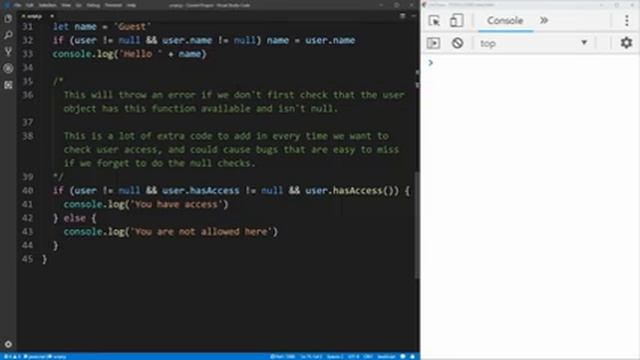Open the Debug menu in VS Code
Image resolution: width=640 pixels, height=360 pixels.
93,5
